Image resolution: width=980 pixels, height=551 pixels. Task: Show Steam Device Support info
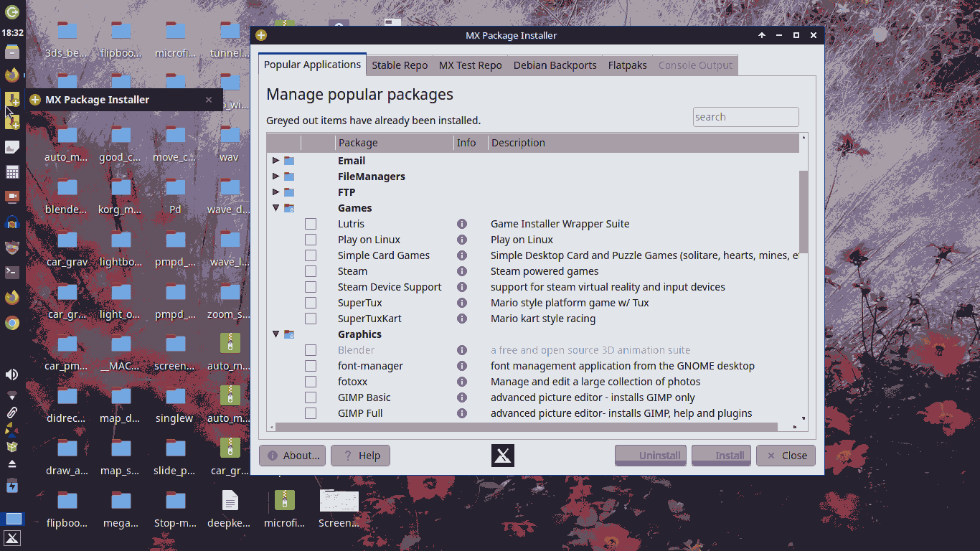(x=462, y=287)
